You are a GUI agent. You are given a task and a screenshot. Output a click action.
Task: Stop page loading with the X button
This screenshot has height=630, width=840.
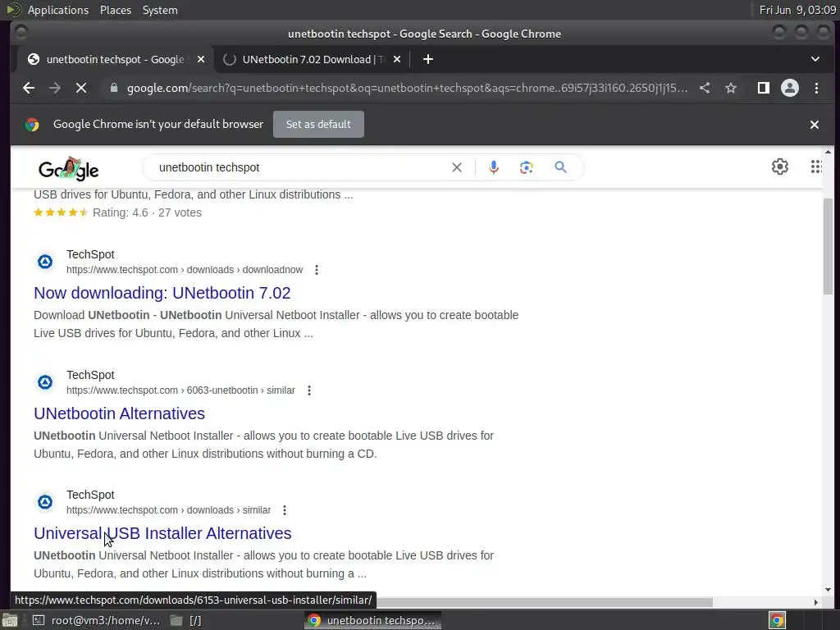(81, 88)
